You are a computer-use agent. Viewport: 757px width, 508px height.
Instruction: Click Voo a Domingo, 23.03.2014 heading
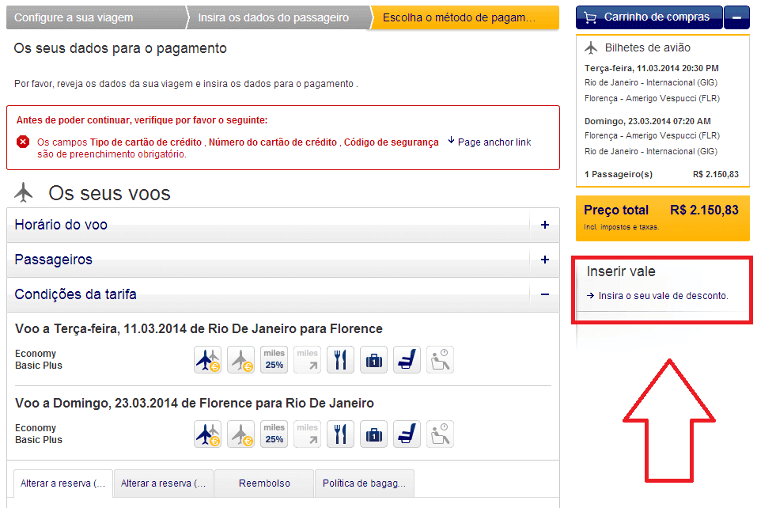click(194, 403)
